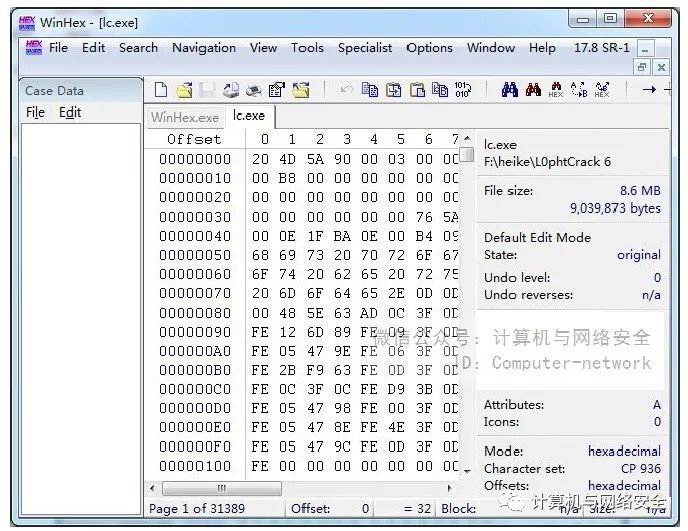This screenshot has height=531, width=688.
Task: Click the horizontal scroll-left arrow
Action: [x=152, y=488]
